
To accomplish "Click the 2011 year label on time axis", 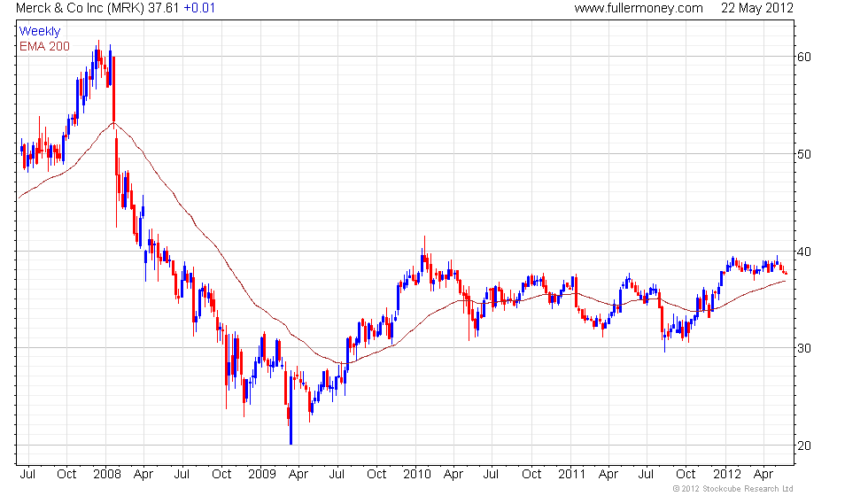I will (571, 475).
